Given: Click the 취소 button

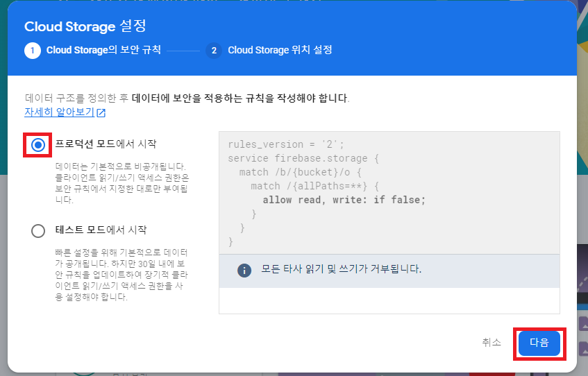Looking at the screenshot, I should click(x=492, y=342).
